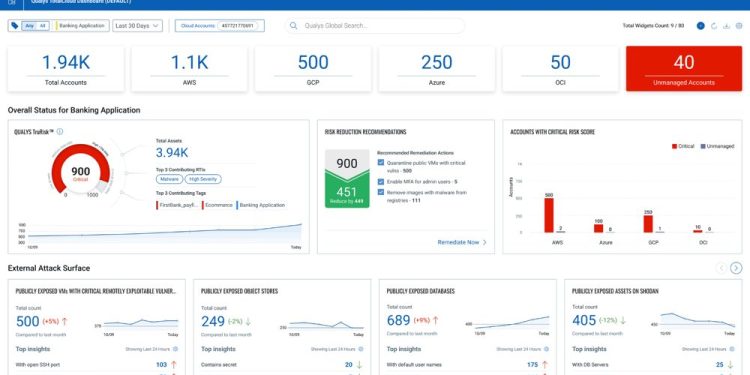Click the Contains secret 20 value
Image resolution: width=750 pixels, height=375 pixels.
point(349,365)
